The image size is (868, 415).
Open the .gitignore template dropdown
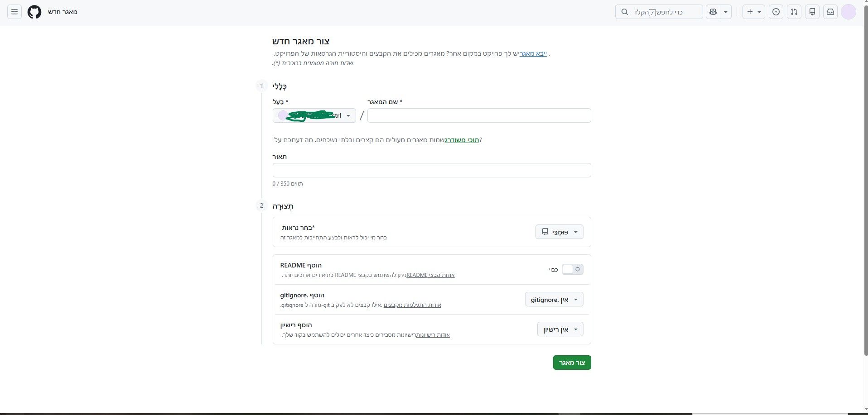554,299
